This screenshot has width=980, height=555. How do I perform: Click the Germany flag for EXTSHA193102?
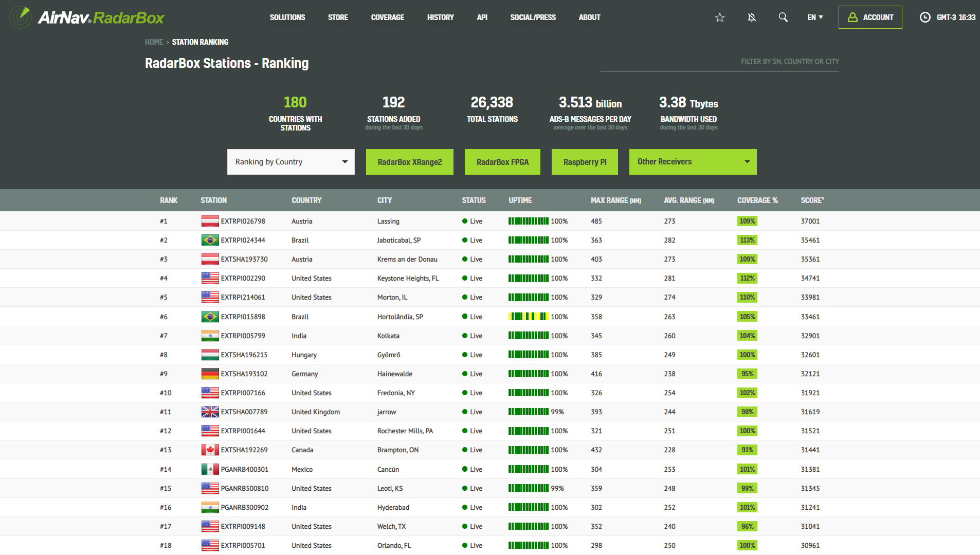[x=210, y=374]
